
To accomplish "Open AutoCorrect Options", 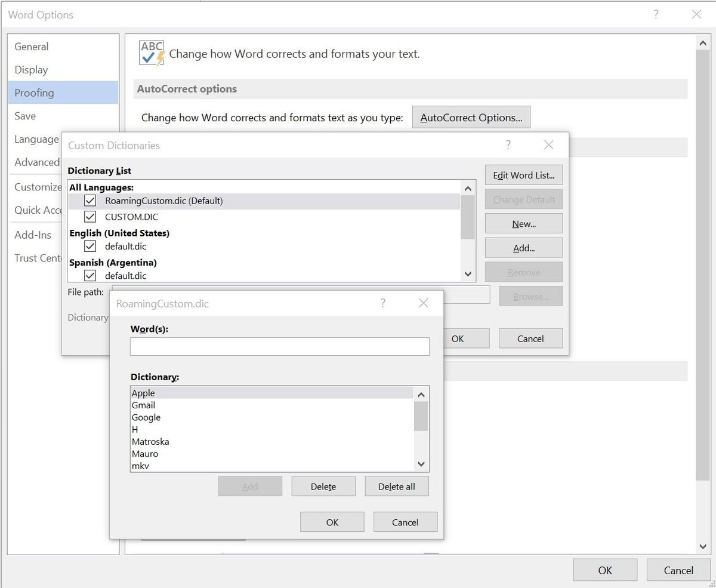I will click(x=471, y=117).
